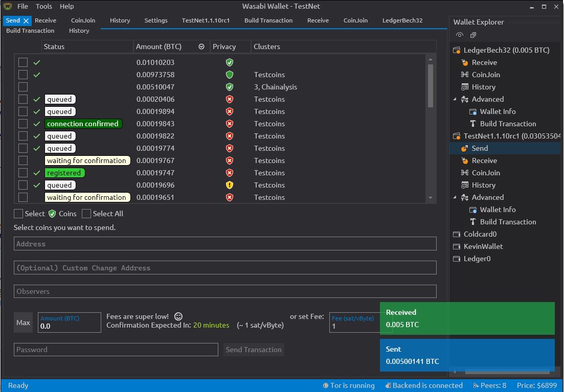Click the smiley face next to fees message

point(178,316)
